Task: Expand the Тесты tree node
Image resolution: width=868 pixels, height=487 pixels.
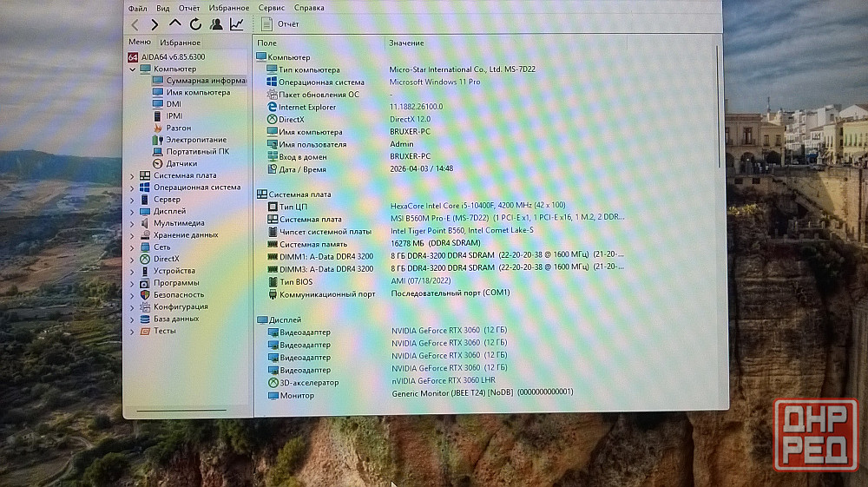Action: tap(133, 331)
